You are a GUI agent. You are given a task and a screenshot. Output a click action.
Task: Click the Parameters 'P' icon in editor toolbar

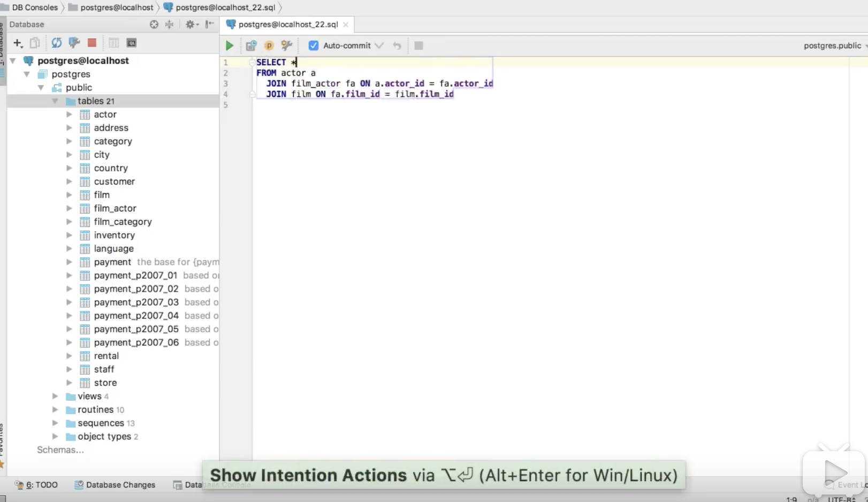pyautogui.click(x=269, y=46)
